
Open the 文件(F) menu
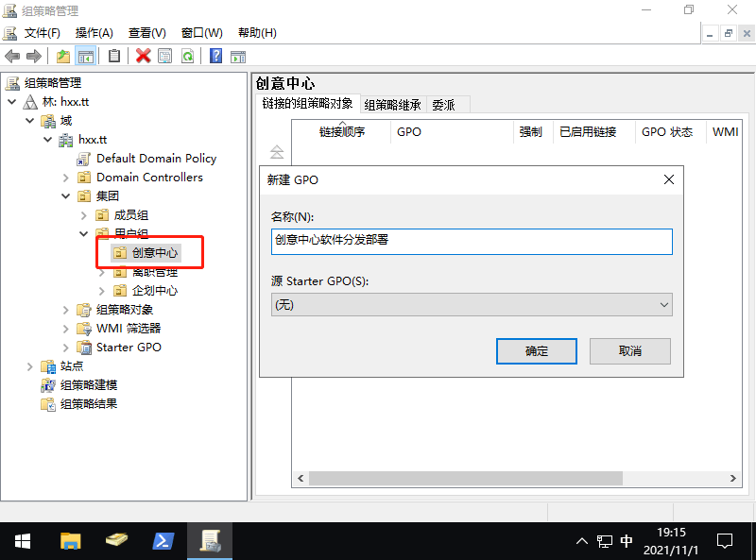(x=42, y=33)
